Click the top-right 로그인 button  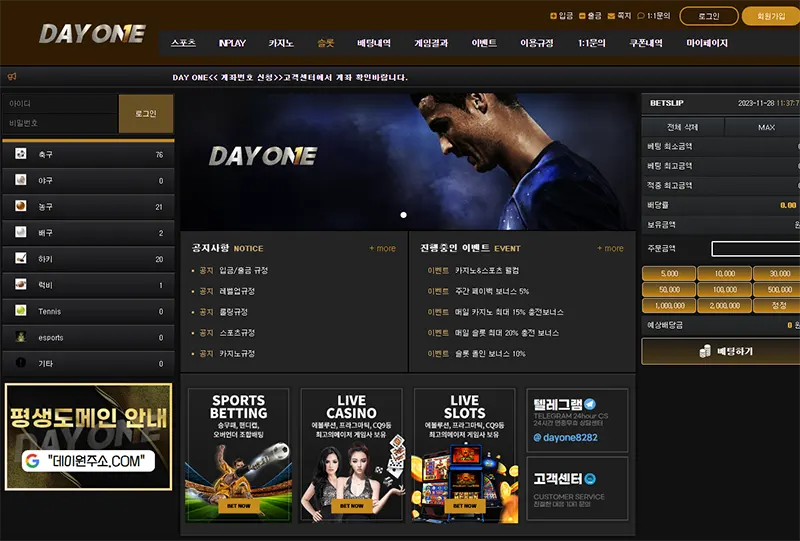tap(709, 16)
